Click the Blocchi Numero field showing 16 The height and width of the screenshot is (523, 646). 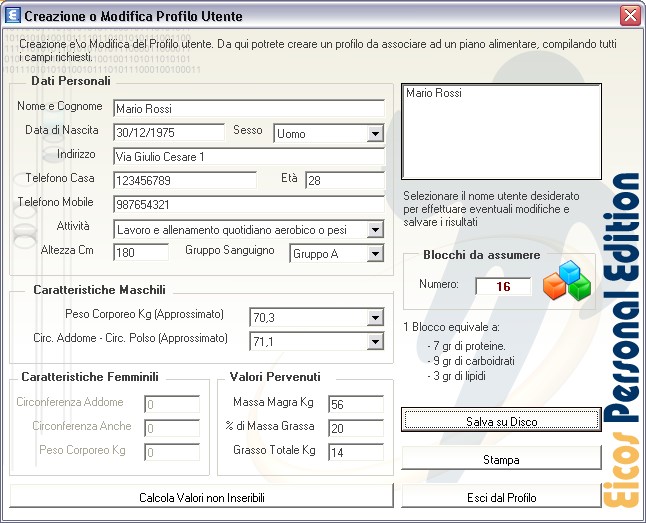coord(503,286)
